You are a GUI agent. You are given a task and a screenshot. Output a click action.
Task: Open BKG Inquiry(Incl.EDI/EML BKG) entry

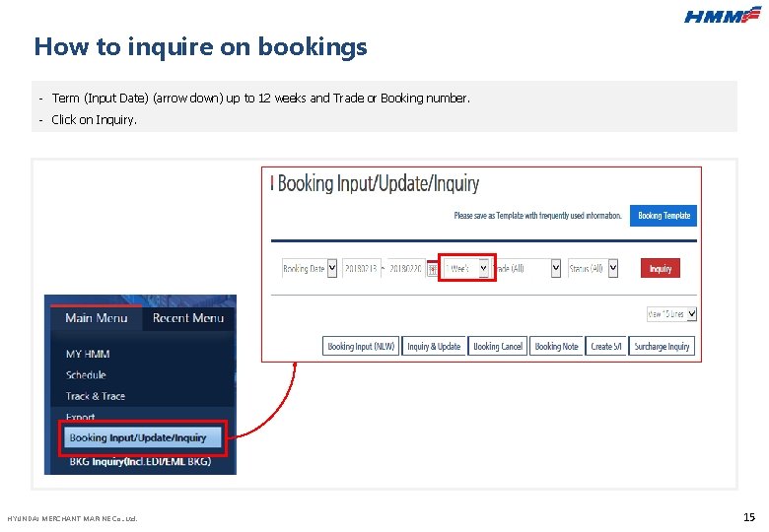140,461
